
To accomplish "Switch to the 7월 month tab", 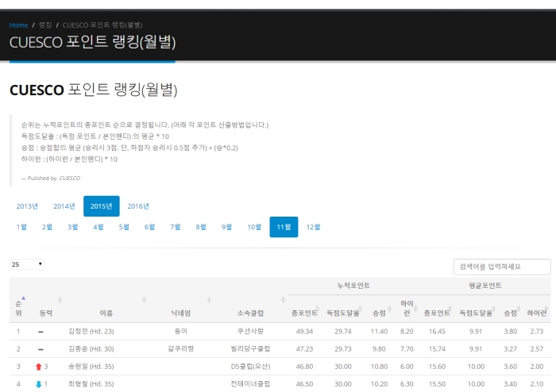I will pos(176,227).
